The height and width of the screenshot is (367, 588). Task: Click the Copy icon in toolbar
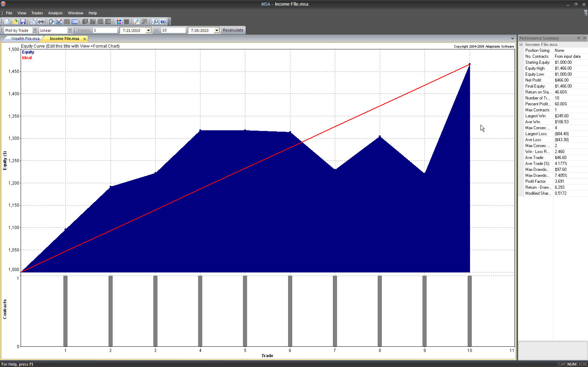pyautogui.click(x=33, y=22)
